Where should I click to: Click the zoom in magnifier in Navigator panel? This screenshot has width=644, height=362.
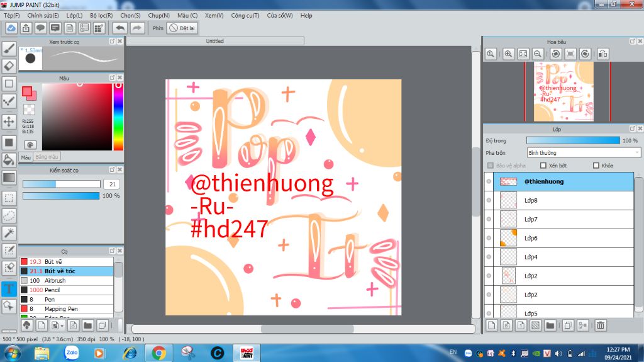pos(508,54)
